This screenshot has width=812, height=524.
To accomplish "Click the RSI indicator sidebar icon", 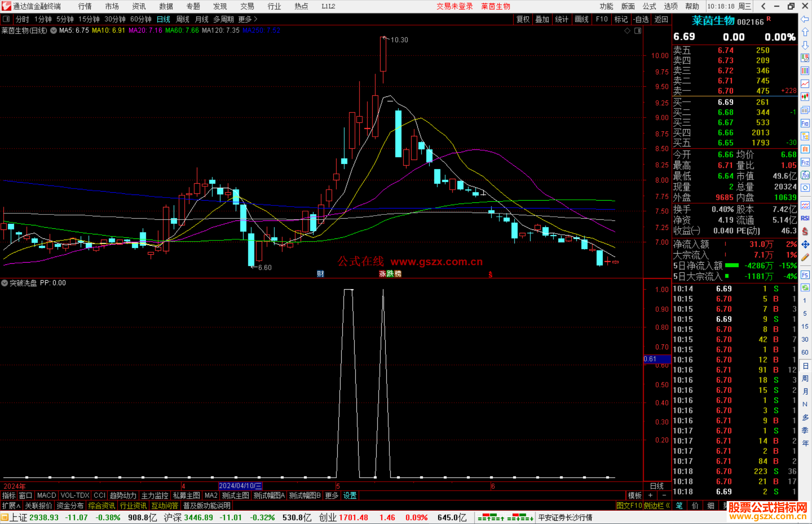I will (805, 218).
